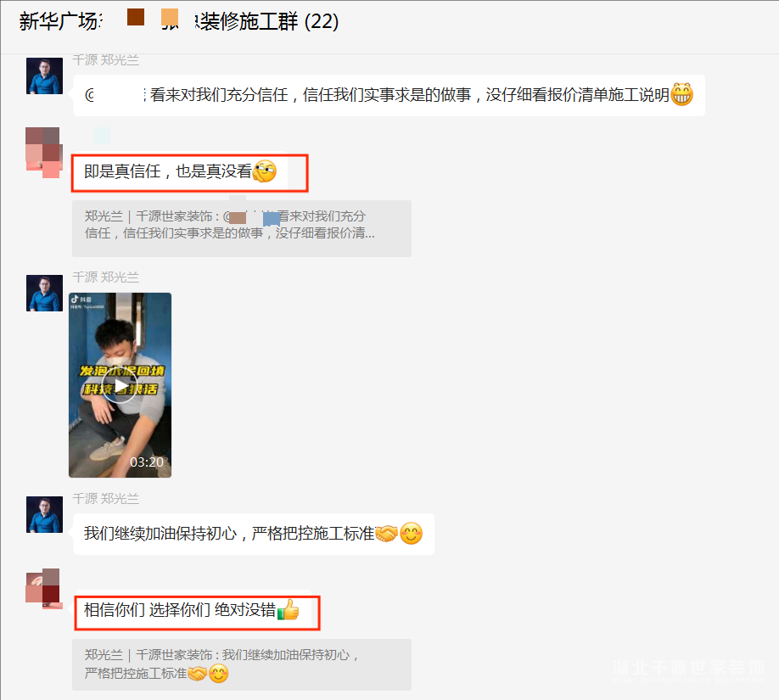779x700 pixels.
Task: Open the pixelated avatar beside 相信你们 message
Action: 44,589
